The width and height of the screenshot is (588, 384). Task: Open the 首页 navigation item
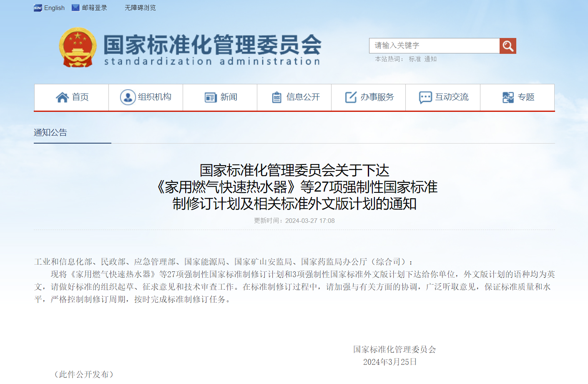pyautogui.click(x=71, y=97)
